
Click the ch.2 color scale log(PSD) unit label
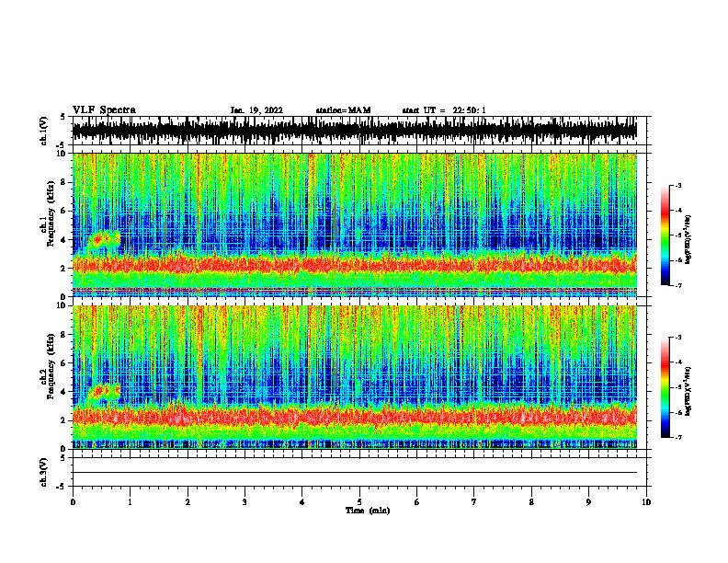tap(688, 391)
